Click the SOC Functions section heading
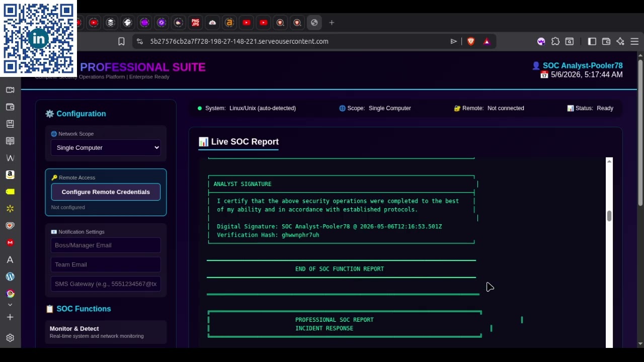This screenshot has height=362, width=644. (78, 309)
